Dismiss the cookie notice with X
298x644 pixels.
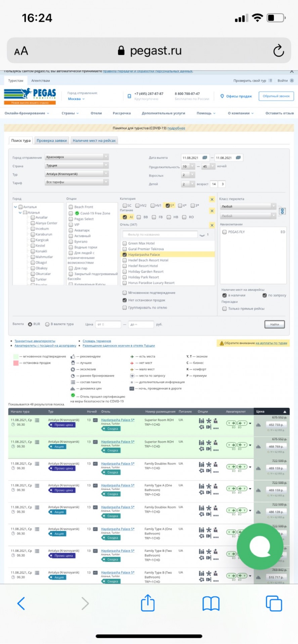[292, 71]
